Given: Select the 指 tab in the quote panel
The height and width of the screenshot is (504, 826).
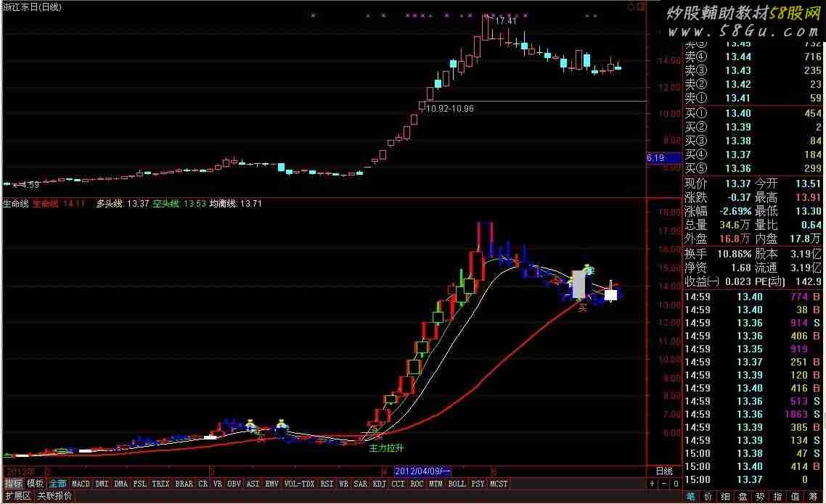Looking at the screenshot, I should tap(777, 496).
